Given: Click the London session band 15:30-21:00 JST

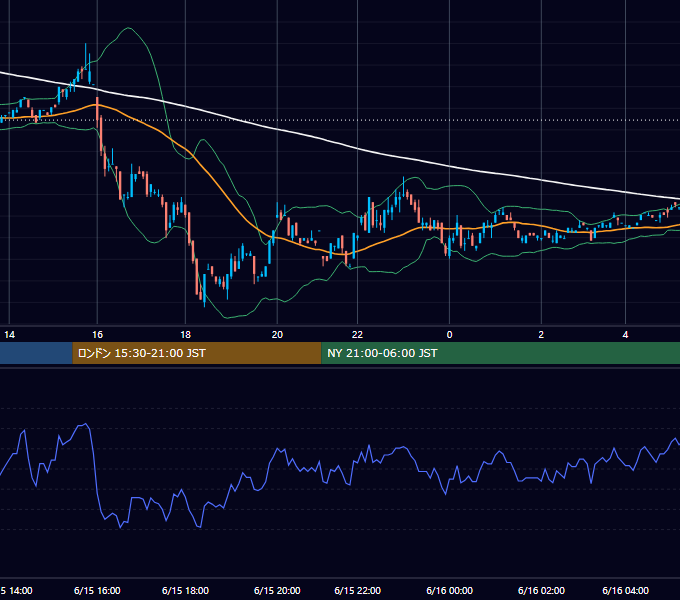Looking at the screenshot, I should 196,353.
